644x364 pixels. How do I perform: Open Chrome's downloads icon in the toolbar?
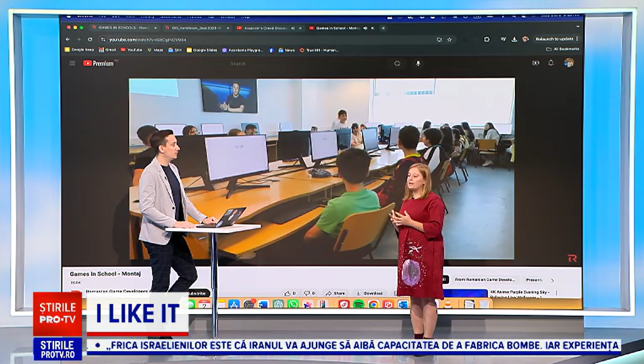[514, 39]
